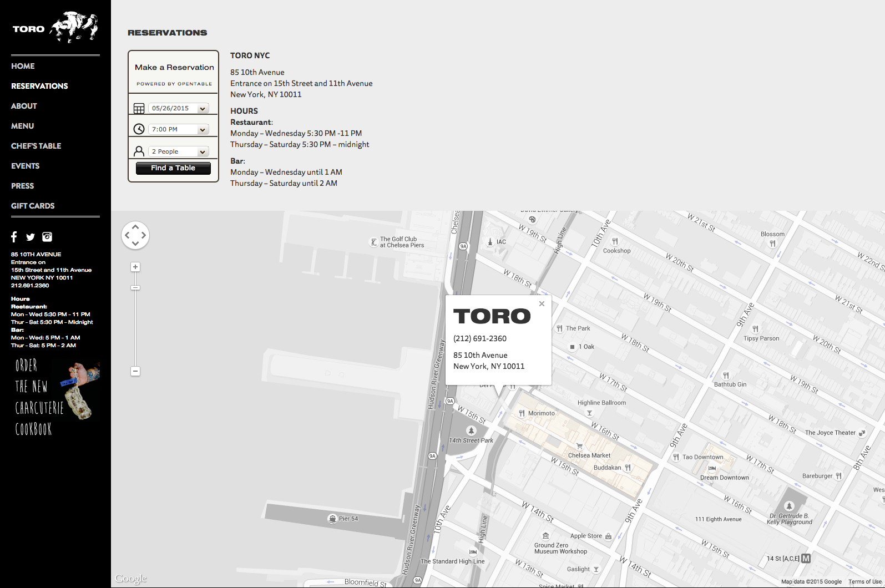Click the Apple Store shopping bag icon
This screenshot has height=588, width=885.
pyautogui.click(x=608, y=536)
